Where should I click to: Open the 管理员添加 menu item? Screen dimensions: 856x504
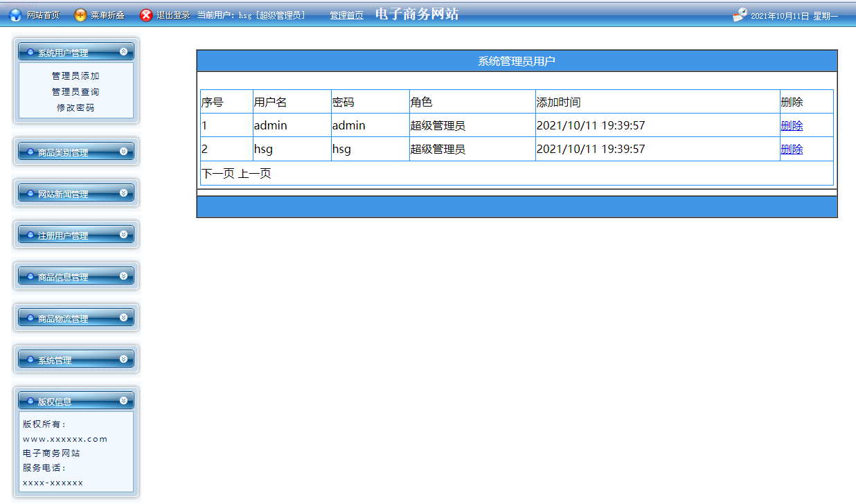pyautogui.click(x=75, y=76)
